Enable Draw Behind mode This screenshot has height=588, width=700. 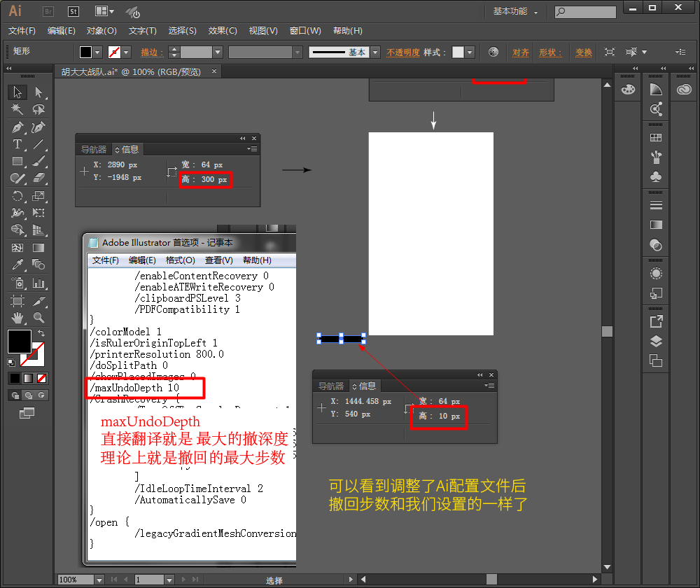point(28,395)
